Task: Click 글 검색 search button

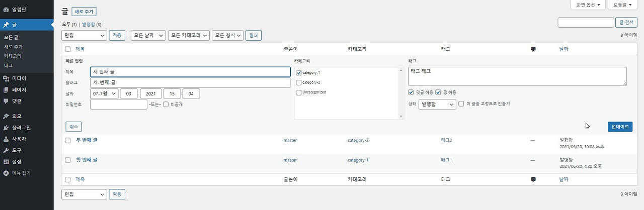Action: click(x=627, y=22)
